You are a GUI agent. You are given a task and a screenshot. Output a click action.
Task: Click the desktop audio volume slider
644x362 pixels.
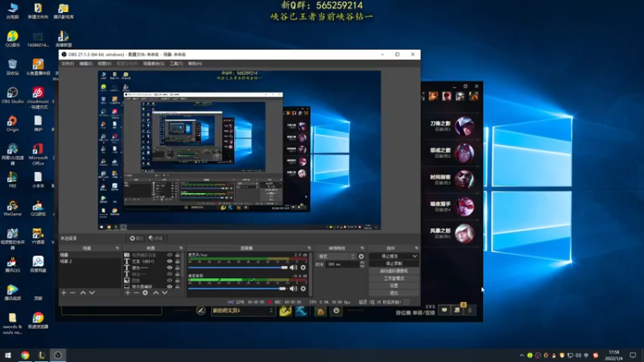pos(237,289)
